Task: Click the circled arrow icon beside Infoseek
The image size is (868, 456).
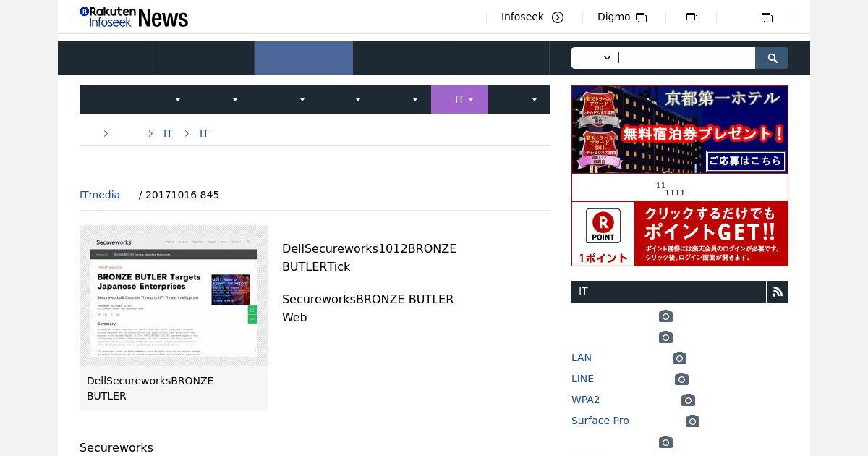Action: 558,17
